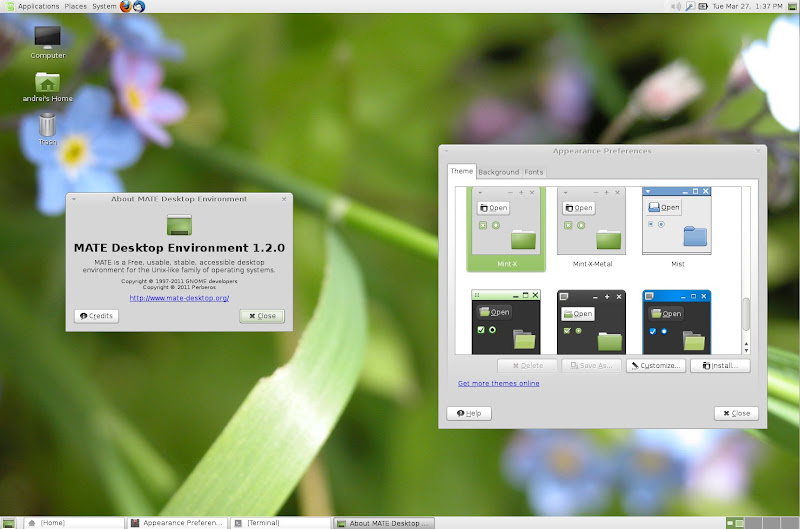Switch to the [Terminal] taskbar window
Screen dimensions: 800x529
tap(280, 523)
